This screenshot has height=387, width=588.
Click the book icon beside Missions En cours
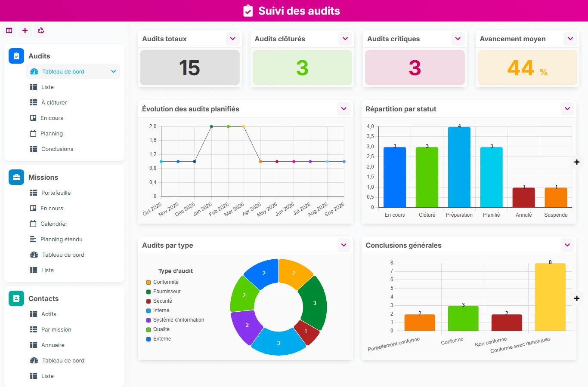click(x=33, y=208)
